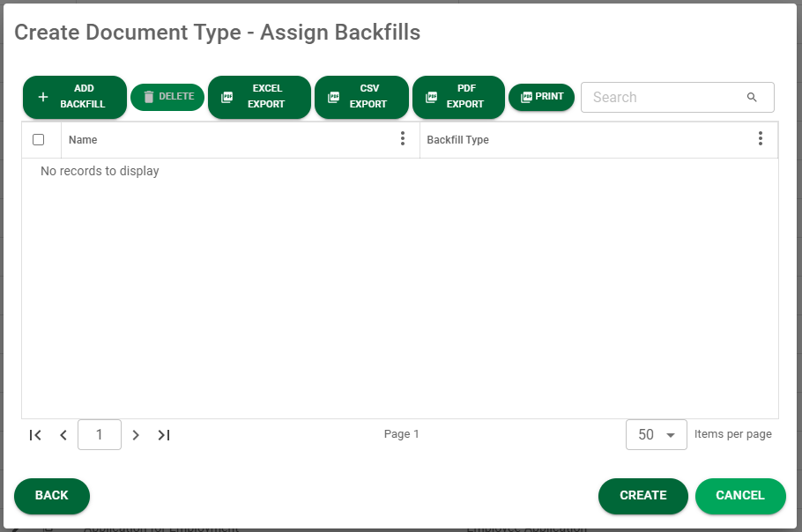Go to the first page

point(35,435)
